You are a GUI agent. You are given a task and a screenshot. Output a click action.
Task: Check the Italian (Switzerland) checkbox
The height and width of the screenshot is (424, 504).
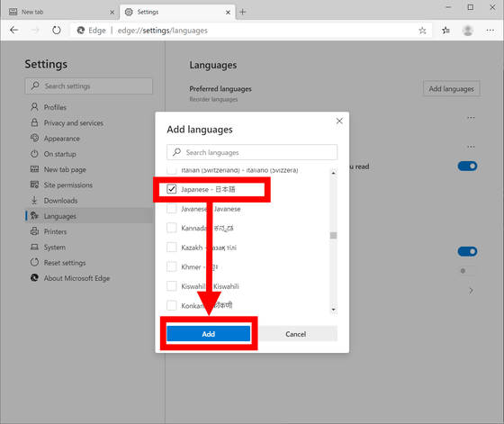pos(172,170)
